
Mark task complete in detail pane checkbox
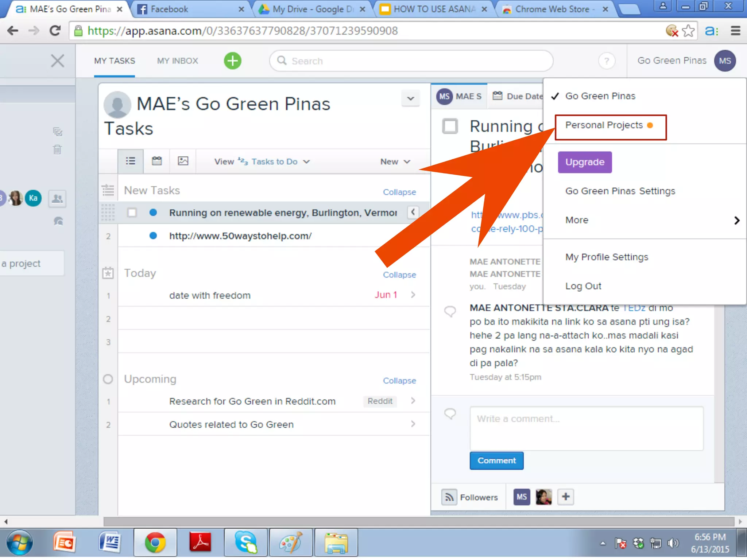pos(450,126)
